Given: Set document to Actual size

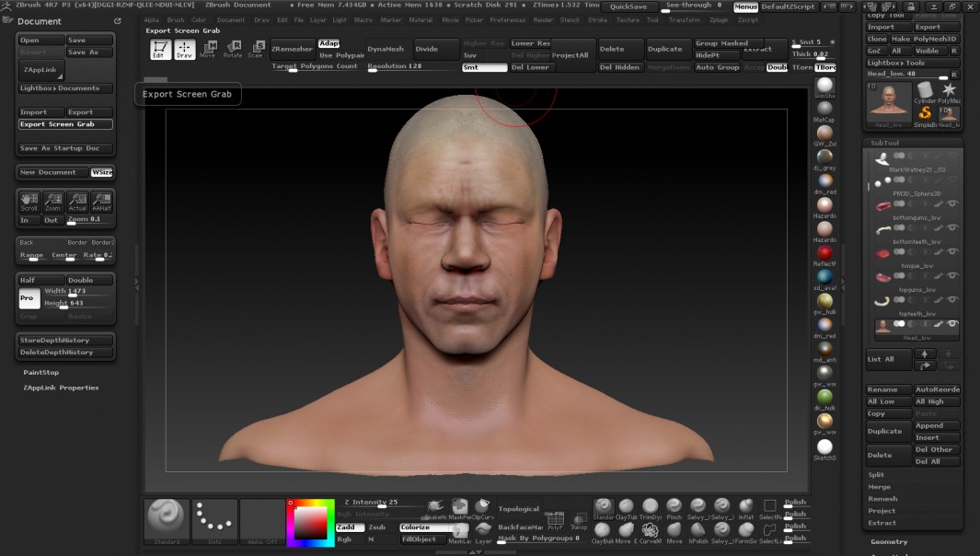Looking at the screenshot, I should click(77, 202).
